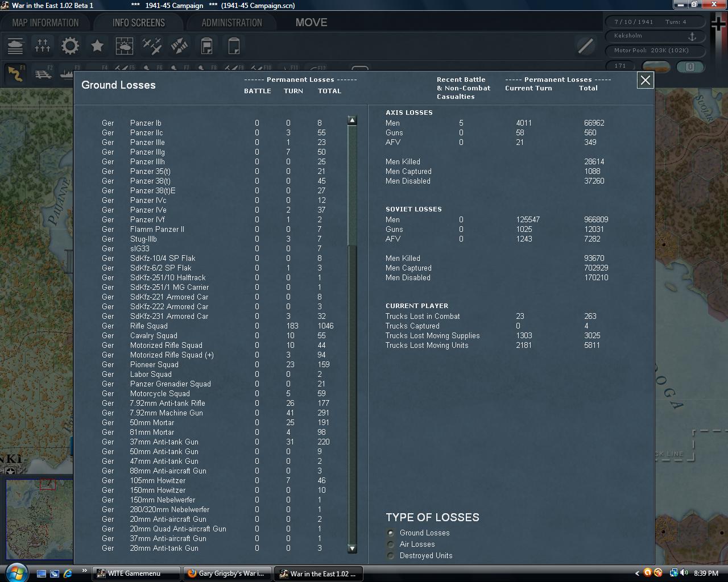Click the 'SdKfz-231 Armored Car' row
The image size is (728, 582).
coord(219,317)
